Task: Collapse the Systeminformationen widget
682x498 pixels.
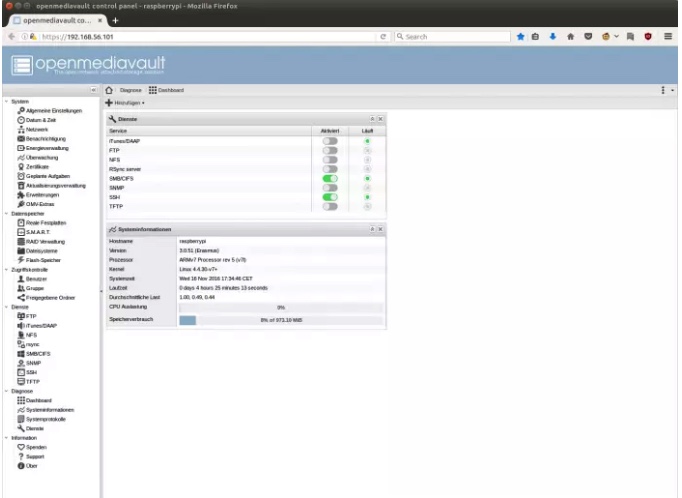Action: pyautogui.click(x=372, y=229)
